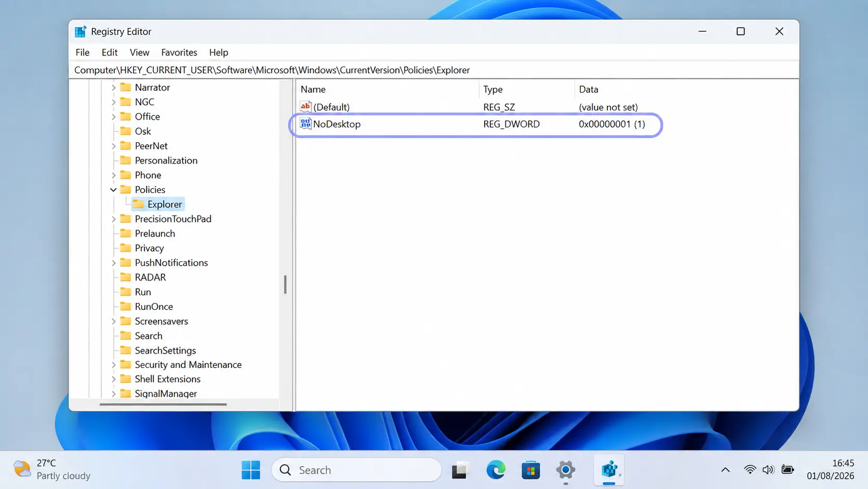Screen dimensions: 868x489
Task: Click the taskbar Search box
Action: 356,470
